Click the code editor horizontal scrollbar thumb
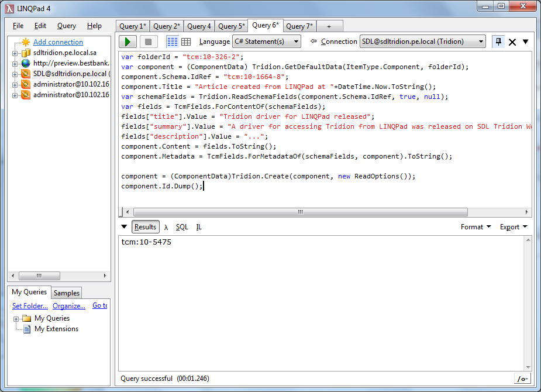The height and width of the screenshot is (392, 541). (300, 212)
